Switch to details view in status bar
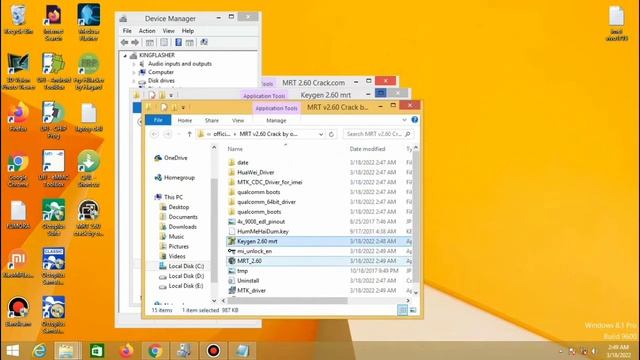 402,310
